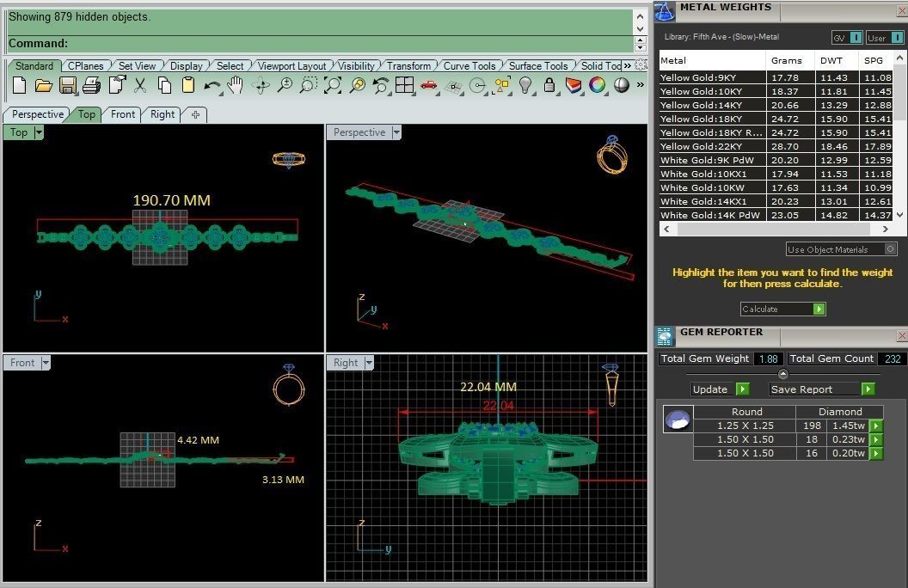
Task: Expand toolbar tabs overflow chevron
Action: 627,65
